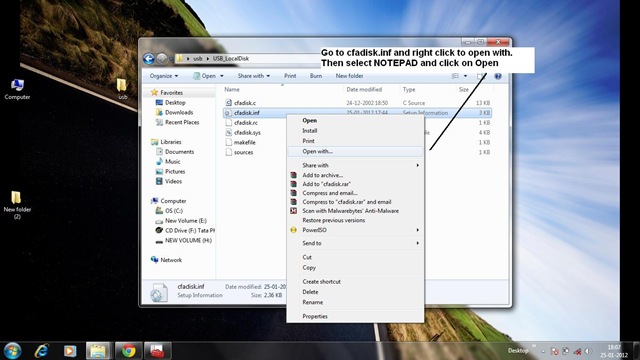
Task: Click the network tray icon with red X
Action: pos(577,351)
